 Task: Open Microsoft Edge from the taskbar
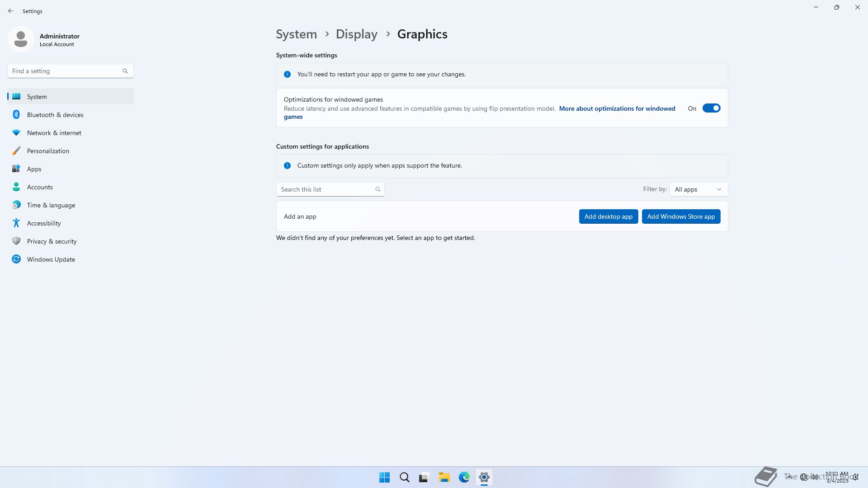click(464, 477)
